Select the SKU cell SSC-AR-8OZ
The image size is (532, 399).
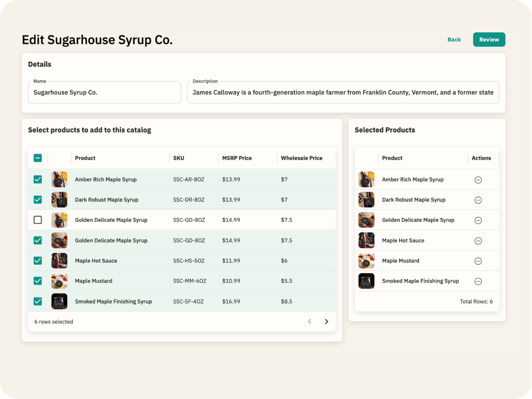tap(189, 180)
